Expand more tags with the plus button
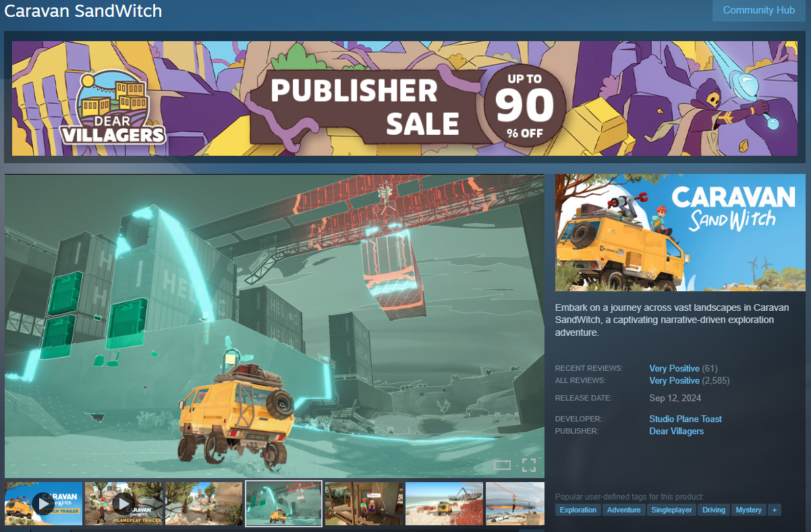This screenshot has width=811, height=532. click(x=775, y=510)
